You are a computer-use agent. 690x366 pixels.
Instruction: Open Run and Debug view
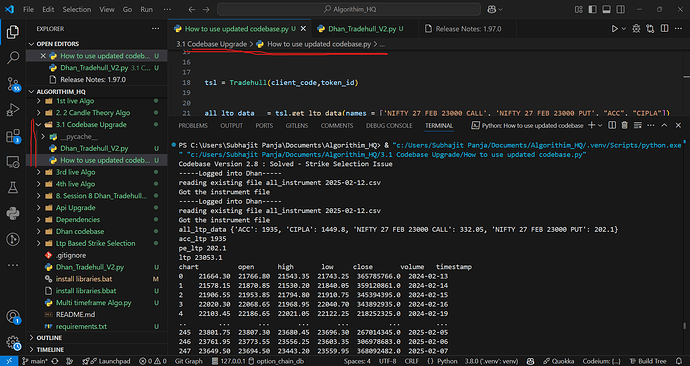click(x=13, y=110)
